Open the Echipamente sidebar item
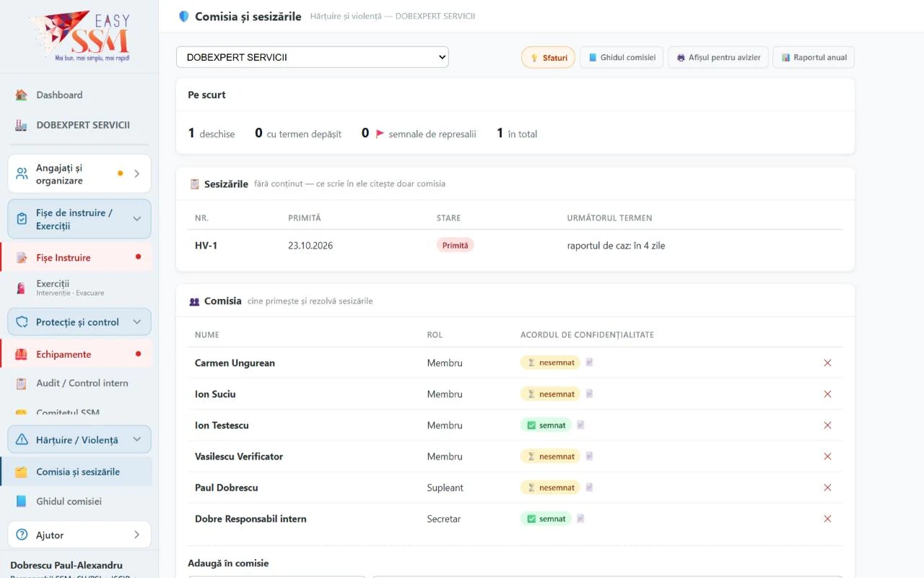The image size is (924, 578). click(x=76, y=354)
